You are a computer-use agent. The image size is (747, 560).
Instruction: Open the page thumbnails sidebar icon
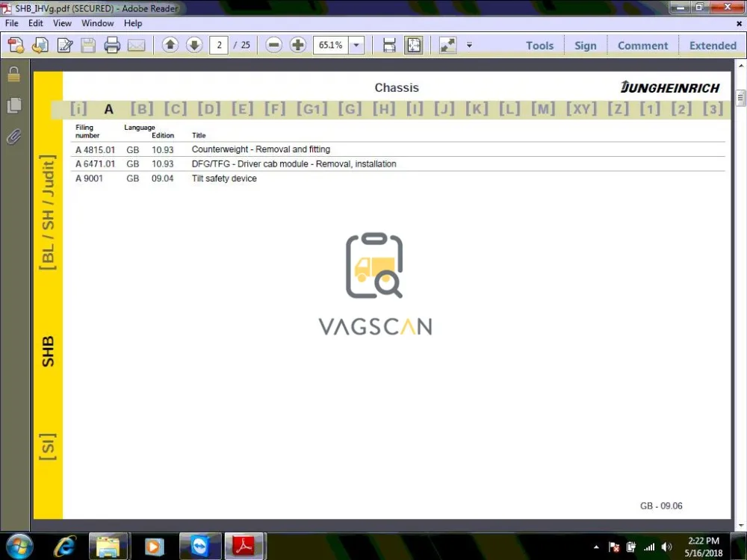(x=14, y=105)
